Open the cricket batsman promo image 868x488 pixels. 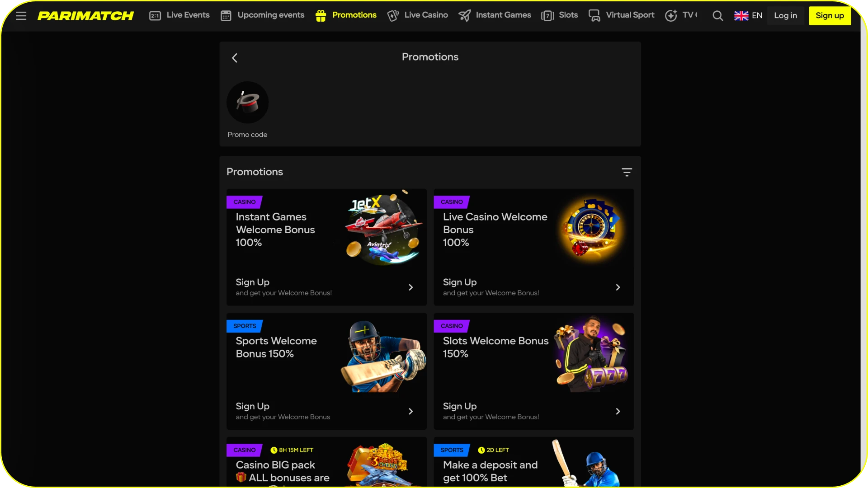pyautogui.click(x=383, y=356)
